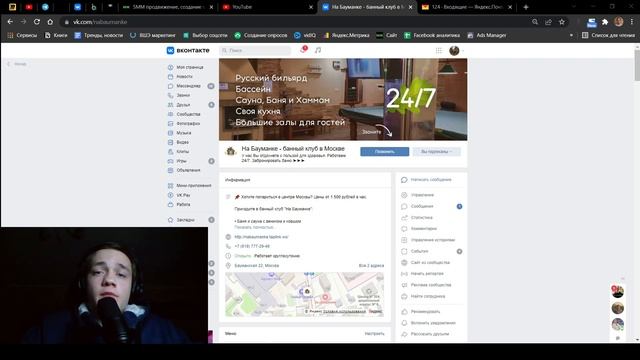640x360 pixels.
Task: Click the blue Позвонить button
Action: (x=384, y=151)
